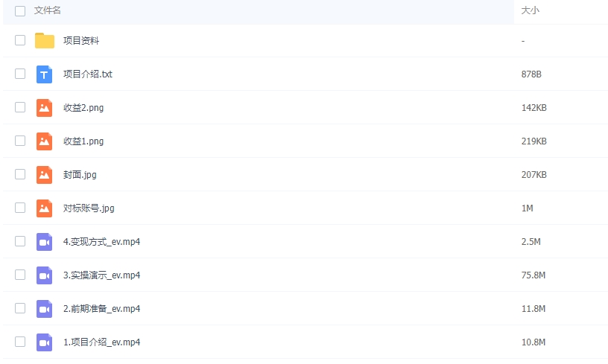Image resolution: width=608 pixels, height=364 pixels.
Task: Click the blue text icon for 项目介绍.txt
Action: pos(45,74)
